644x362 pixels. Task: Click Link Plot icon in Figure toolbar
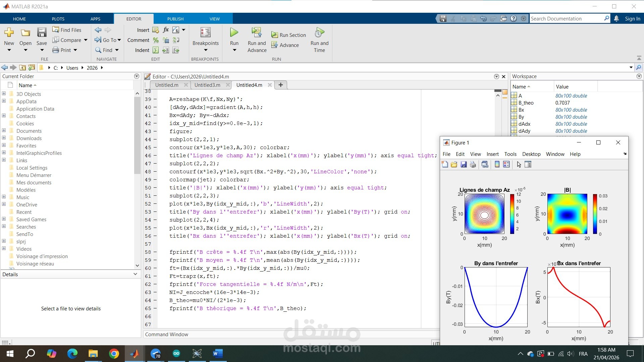click(485, 164)
